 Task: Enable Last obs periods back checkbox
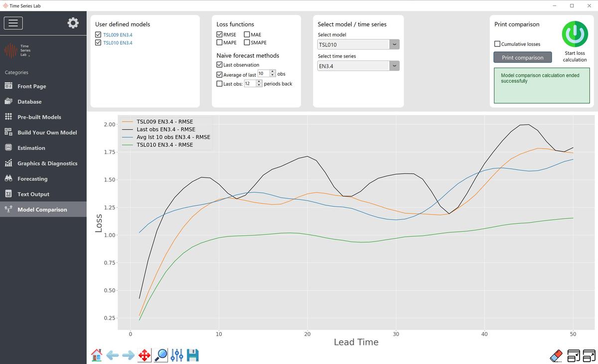pyautogui.click(x=220, y=84)
